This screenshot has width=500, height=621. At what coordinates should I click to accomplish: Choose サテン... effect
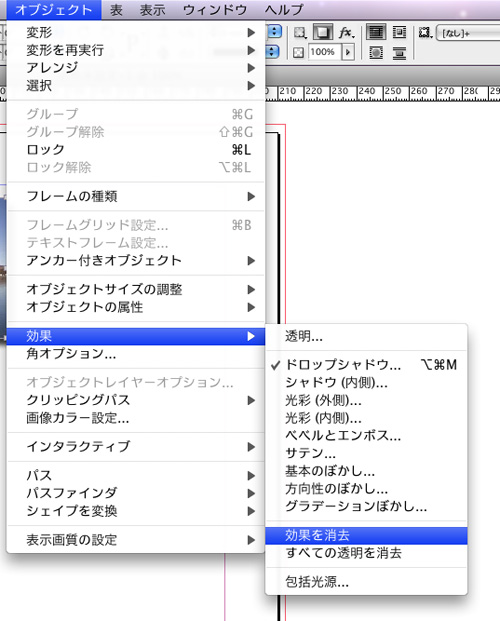click(x=366, y=453)
